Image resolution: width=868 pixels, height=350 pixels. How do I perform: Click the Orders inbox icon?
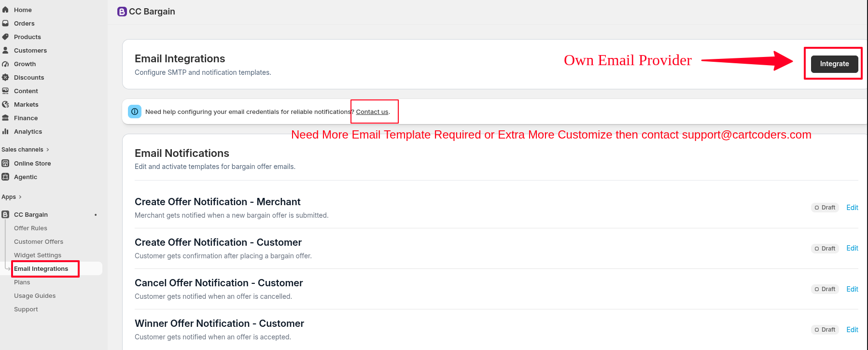5,23
